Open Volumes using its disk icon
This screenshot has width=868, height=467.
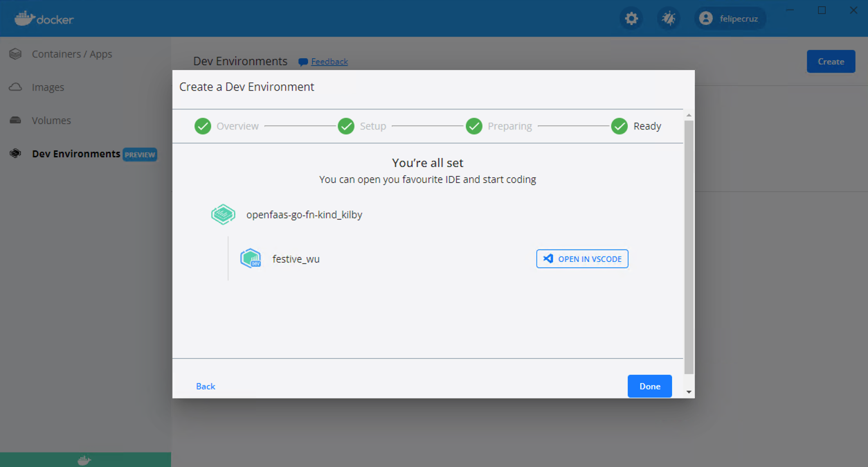[x=15, y=120]
